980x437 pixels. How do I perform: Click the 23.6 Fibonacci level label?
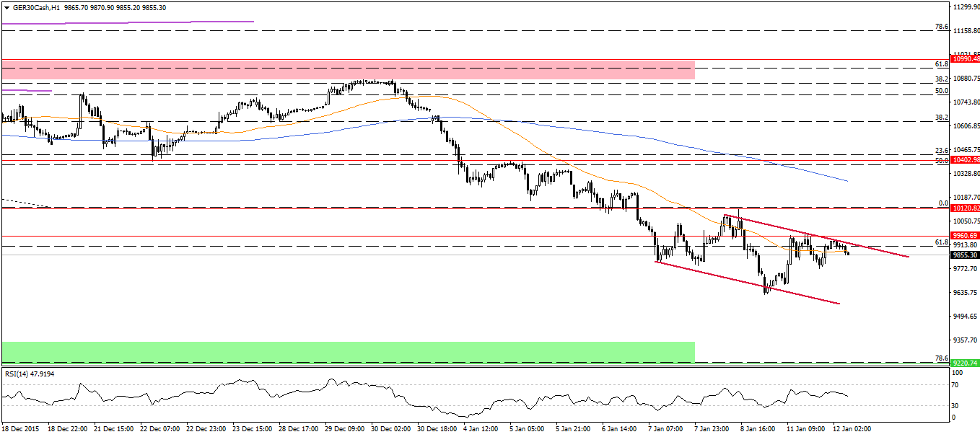[941, 150]
